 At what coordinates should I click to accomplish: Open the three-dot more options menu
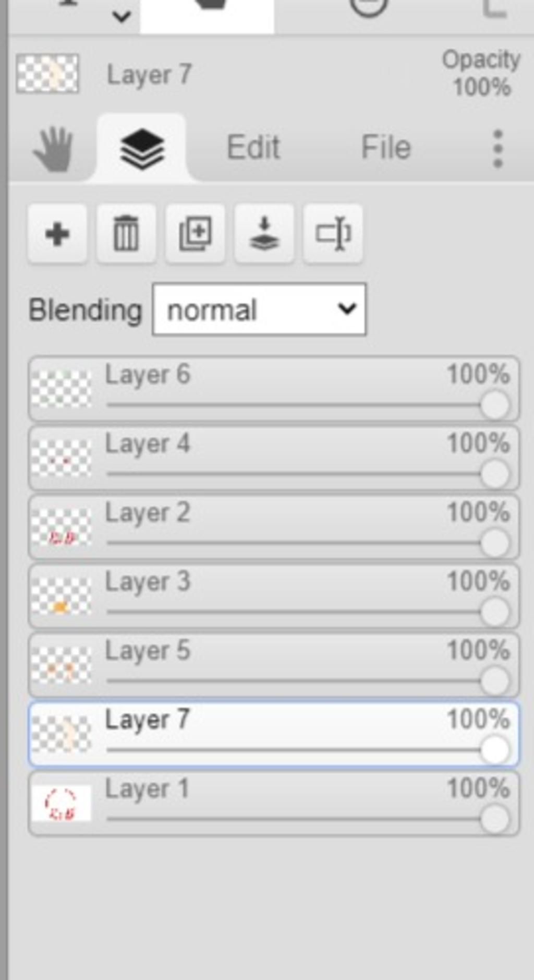coord(498,149)
